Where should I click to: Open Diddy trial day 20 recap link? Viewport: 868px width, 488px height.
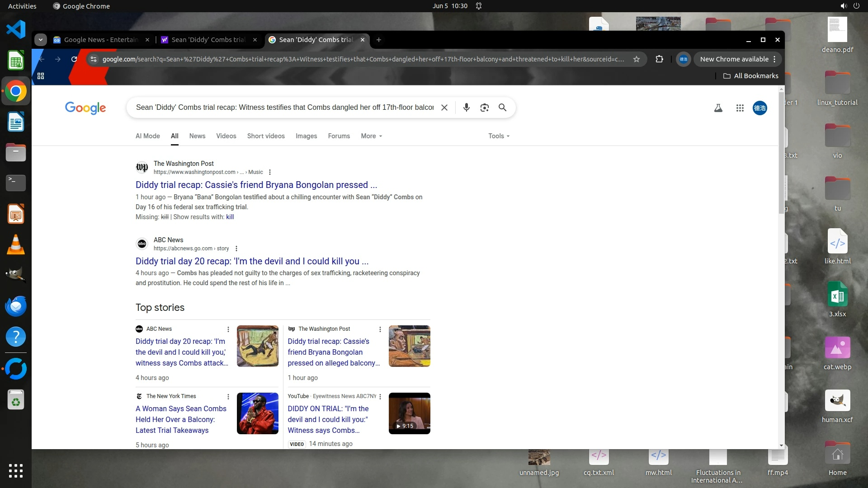click(x=252, y=261)
